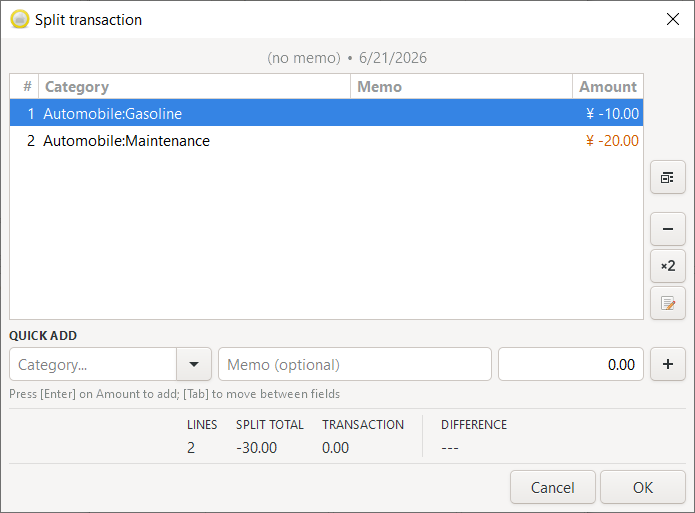Confirm the split with OK
The width and height of the screenshot is (695, 513).
point(643,487)
